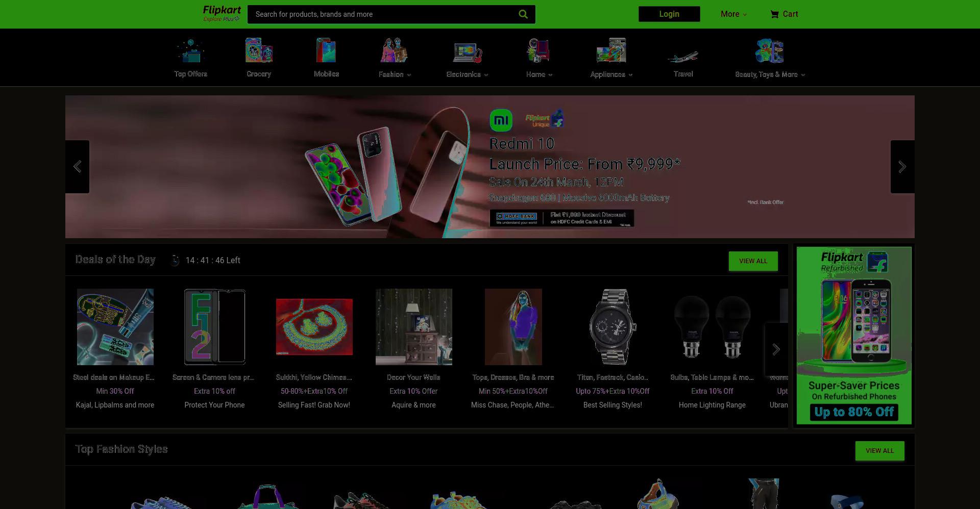Open the Fashion category icon
This screenshot has height=509, width=980.
click(x=394, y=50)
